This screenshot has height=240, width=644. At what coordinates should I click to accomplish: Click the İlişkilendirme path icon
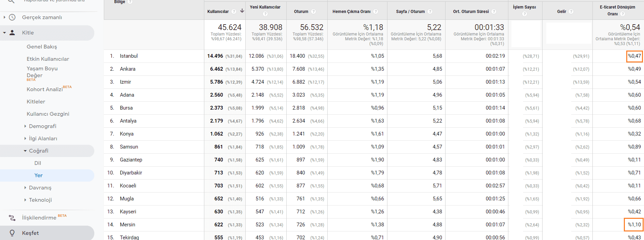click(12, 218)
